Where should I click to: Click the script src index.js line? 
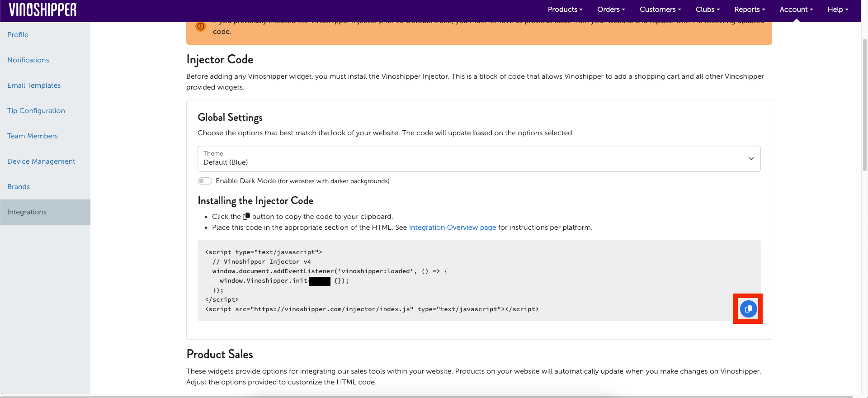[x=372, y=309]
